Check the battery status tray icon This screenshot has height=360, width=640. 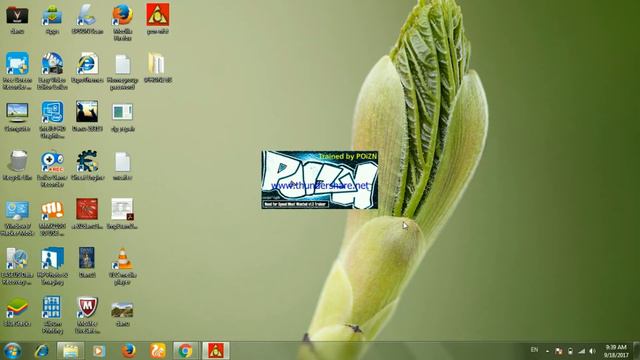point(570,351)
